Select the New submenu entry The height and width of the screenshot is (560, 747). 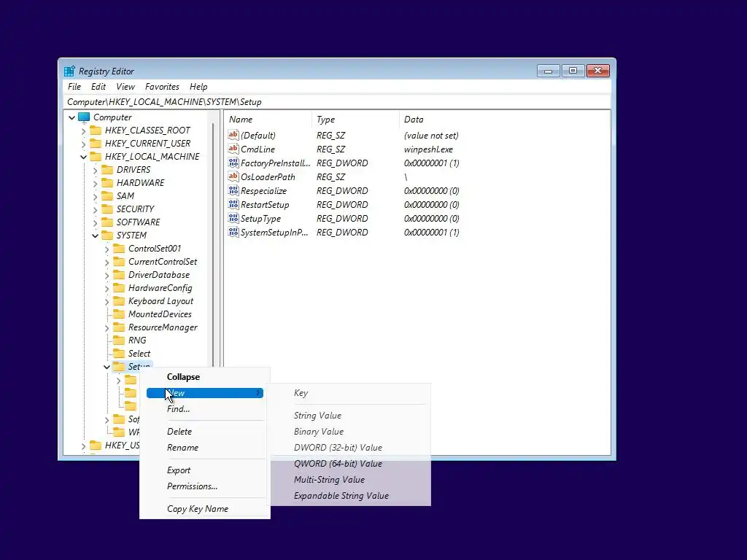[x=205, y=393]
